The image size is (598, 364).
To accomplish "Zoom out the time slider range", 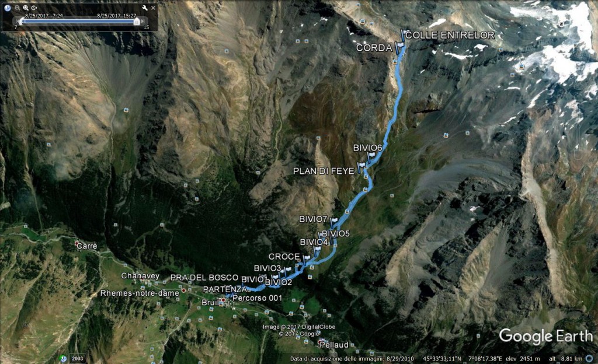I will pyautogui.click(x=18, y=8).
